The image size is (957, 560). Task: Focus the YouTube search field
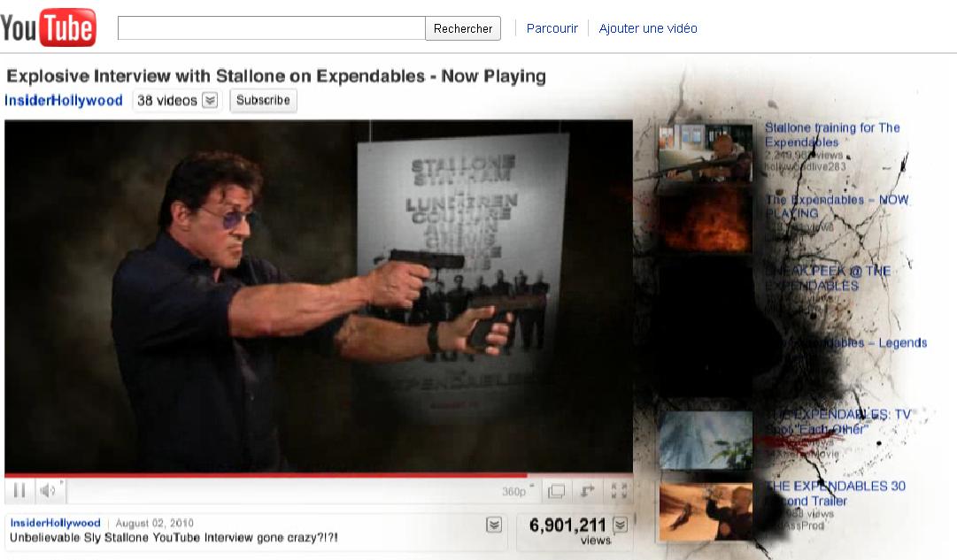point(272,28)
